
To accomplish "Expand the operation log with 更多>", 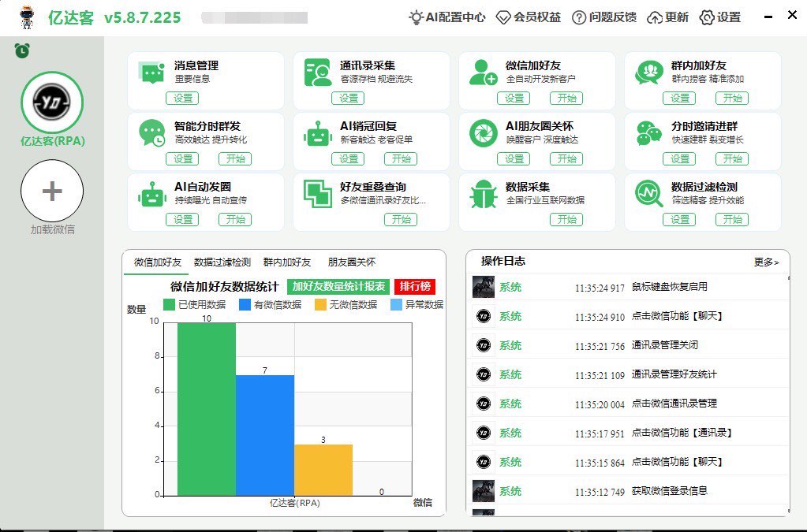I will [x=766, y=262].
